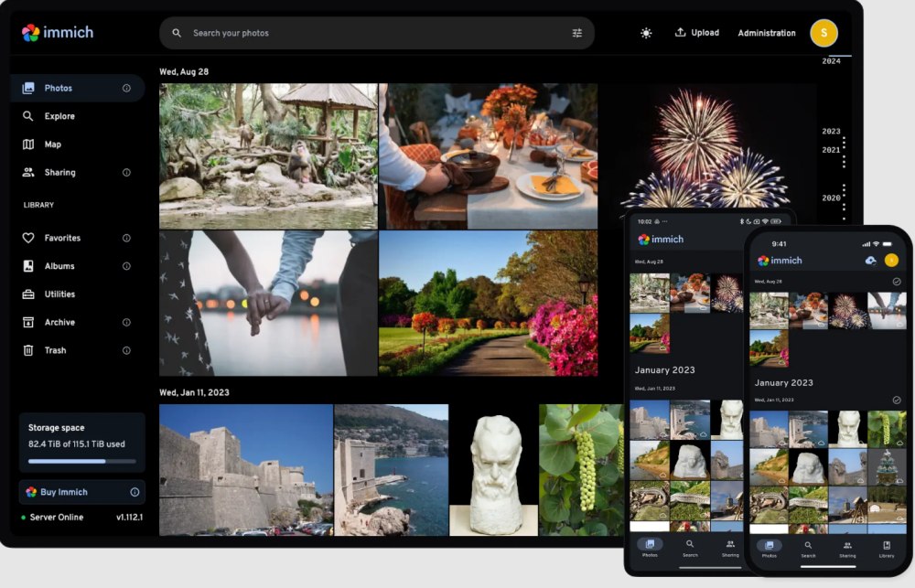Open the Administration page
Image resolution: width=915 pixels, height=588 pixels.
tap(767, 32)
